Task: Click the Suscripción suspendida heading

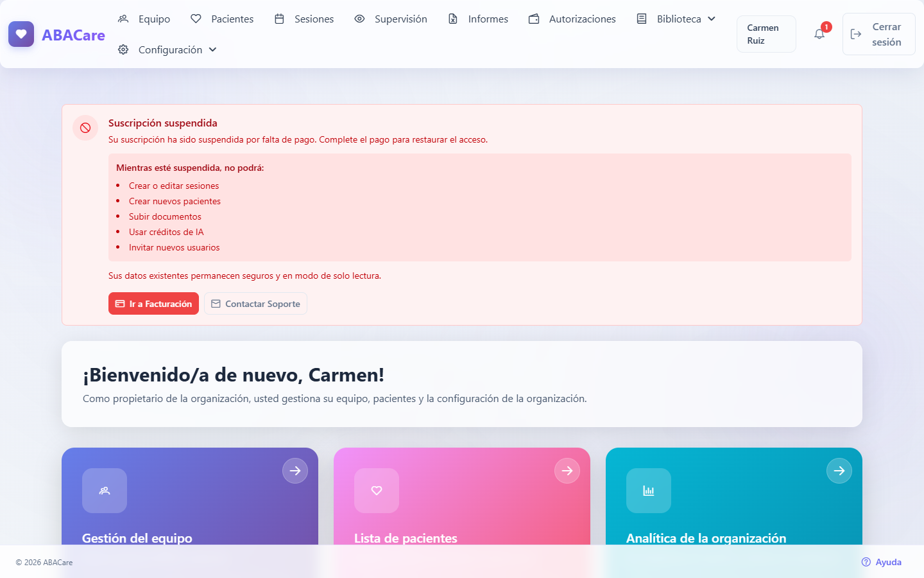Action: [163, 123]
